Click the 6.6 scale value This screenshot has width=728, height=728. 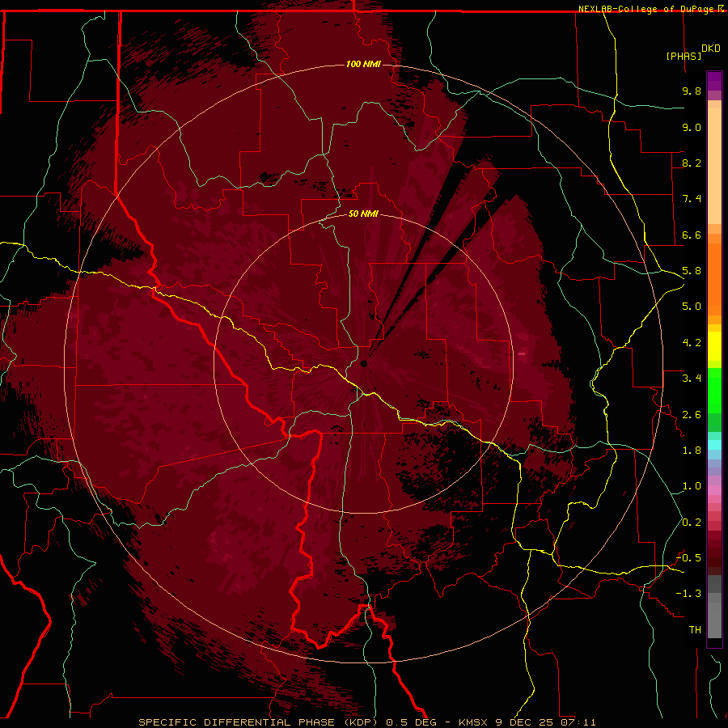coord(692,235)
